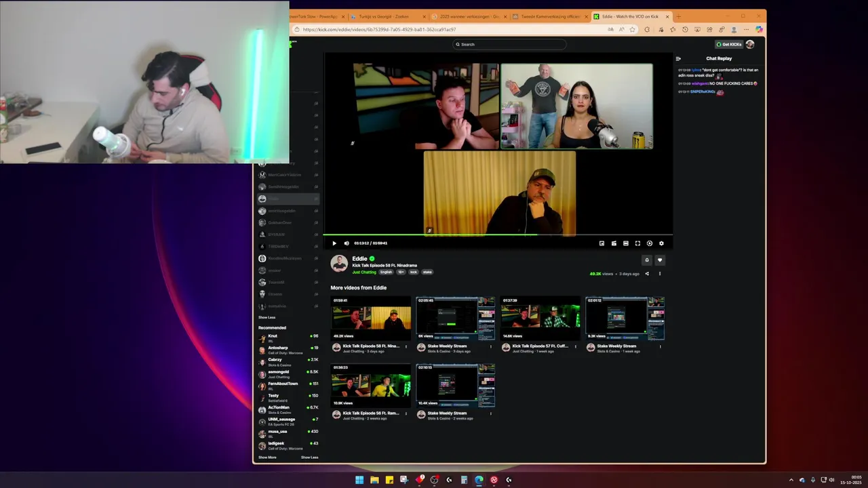Follow Eddie with the heart button
Image resolution: width=868 pixels, height=488 pixels.
pyautogui.click(x=660, y=260)
